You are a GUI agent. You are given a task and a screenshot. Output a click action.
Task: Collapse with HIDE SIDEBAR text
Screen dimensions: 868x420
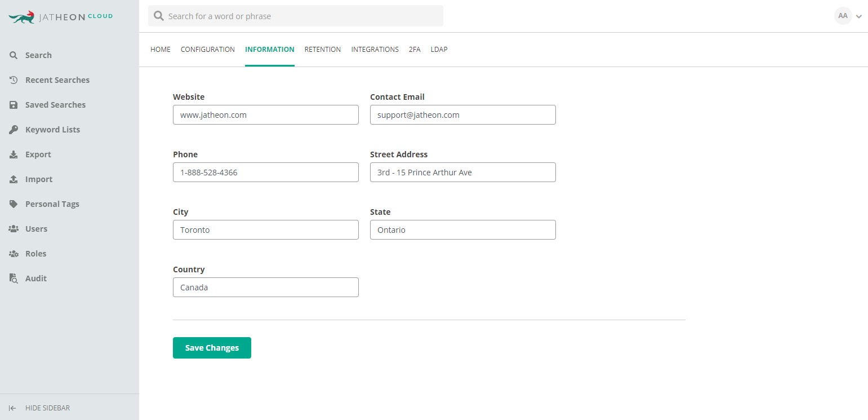tap(48, 408)
